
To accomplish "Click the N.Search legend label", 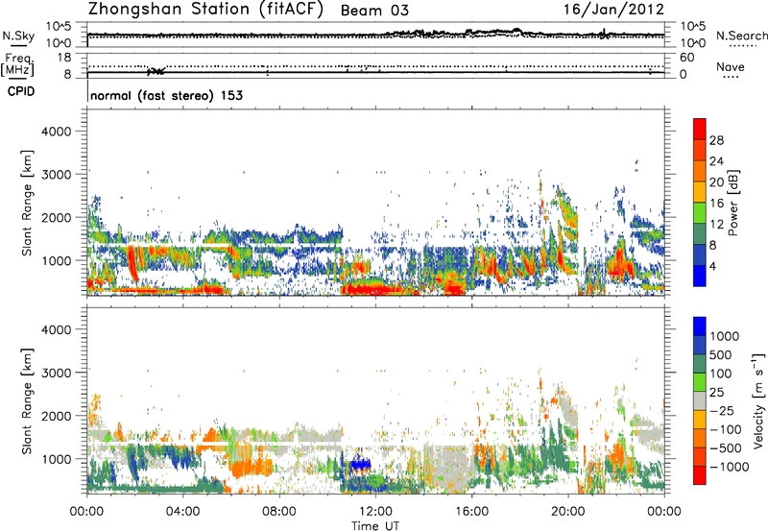I will tap(741, 36).
